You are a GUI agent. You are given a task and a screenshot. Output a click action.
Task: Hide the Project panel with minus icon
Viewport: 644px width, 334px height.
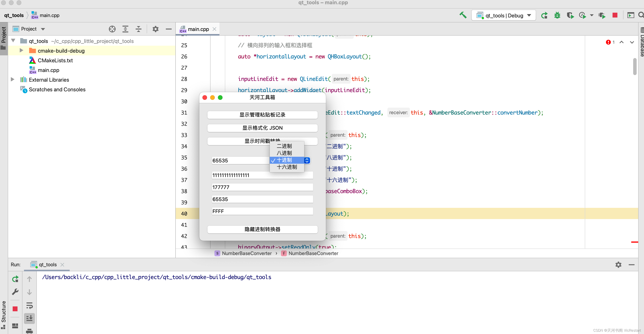169,29
